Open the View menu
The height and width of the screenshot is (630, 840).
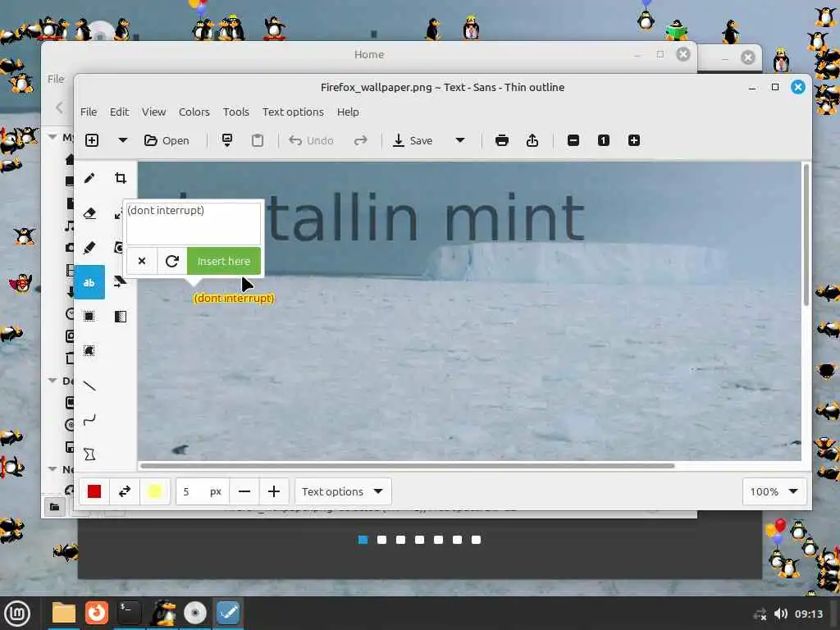[x=153, y=112]
